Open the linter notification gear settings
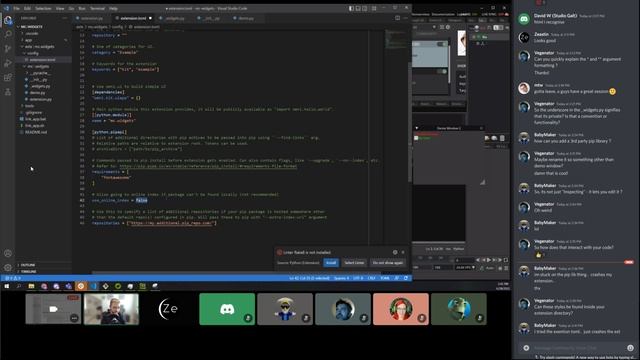Image resolution: width=640 pixels, height=360 pixels. coord(395,252)
